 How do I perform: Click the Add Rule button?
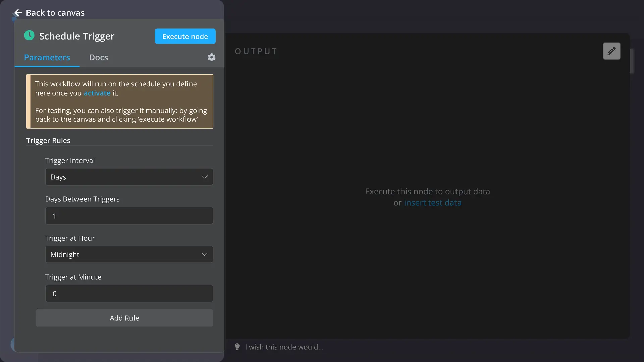pyautogui.click(x=124, y=318)
